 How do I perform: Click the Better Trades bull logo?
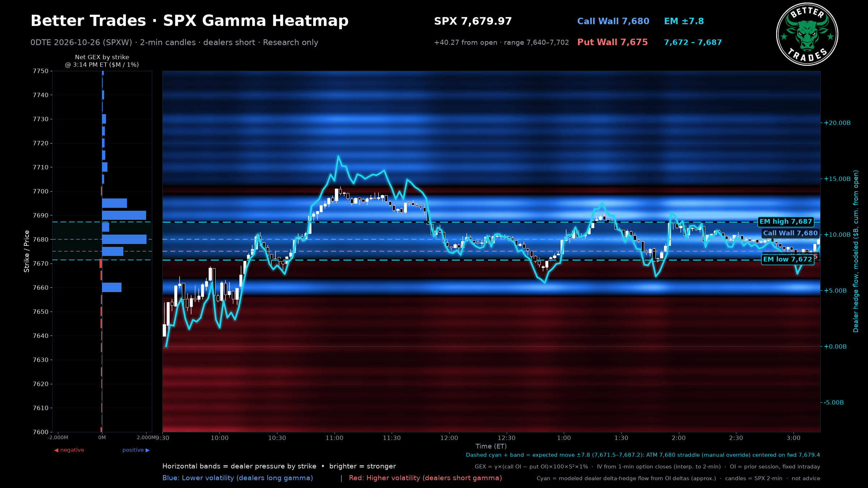pyautogui.click(x=807, y=34)
